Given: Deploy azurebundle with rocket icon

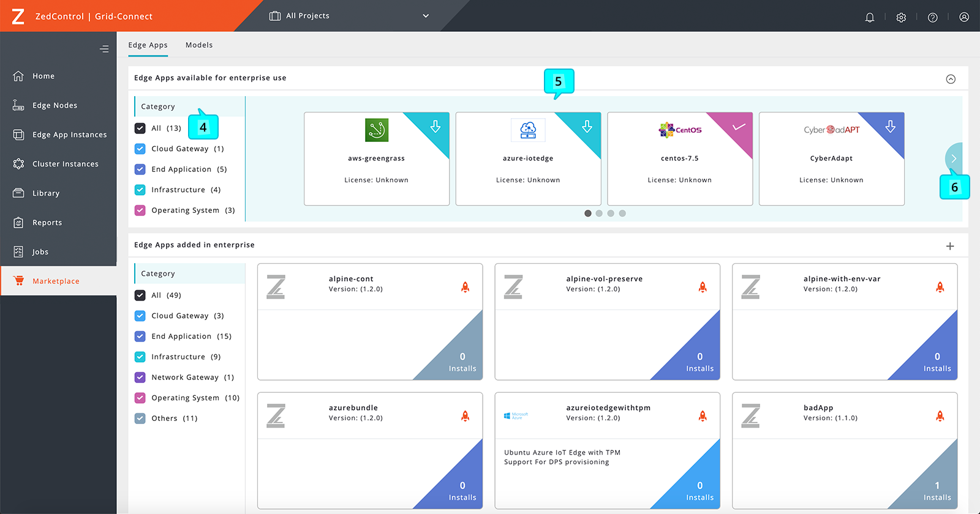Looking at the screenshot, I should pos(466,416).
